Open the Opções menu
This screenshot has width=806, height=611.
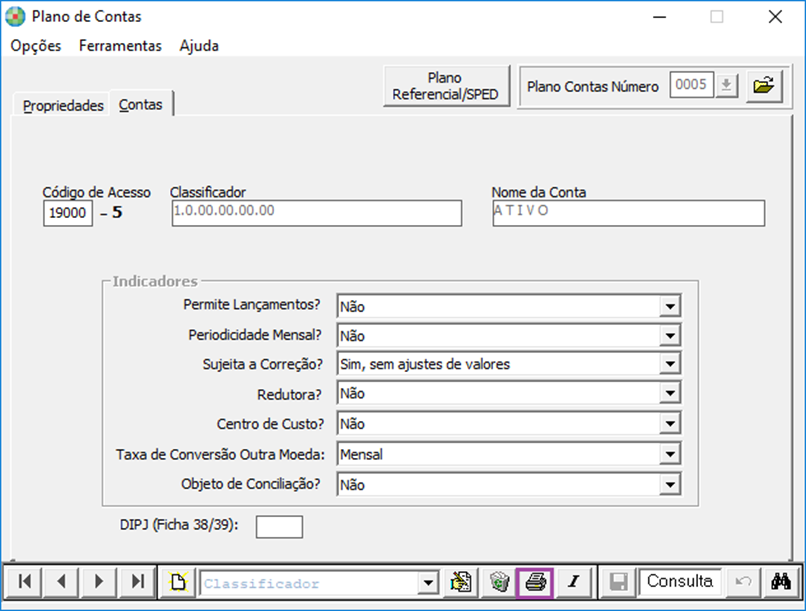pos(36,46)
